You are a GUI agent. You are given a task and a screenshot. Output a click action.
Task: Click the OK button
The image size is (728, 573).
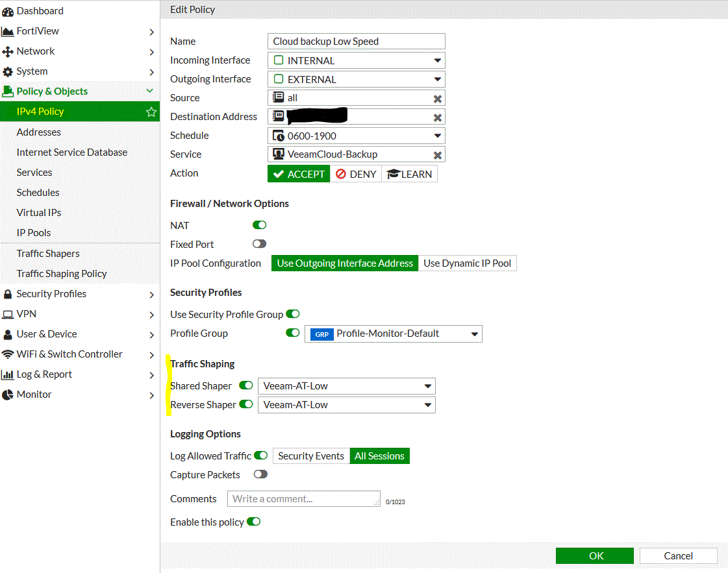click(594, 555)
